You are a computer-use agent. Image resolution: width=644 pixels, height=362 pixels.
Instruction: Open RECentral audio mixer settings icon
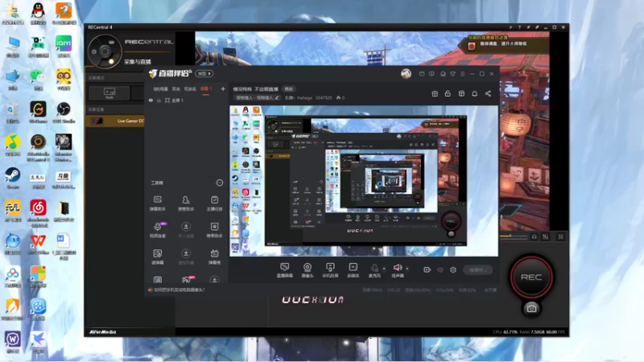tap(546, 237)
